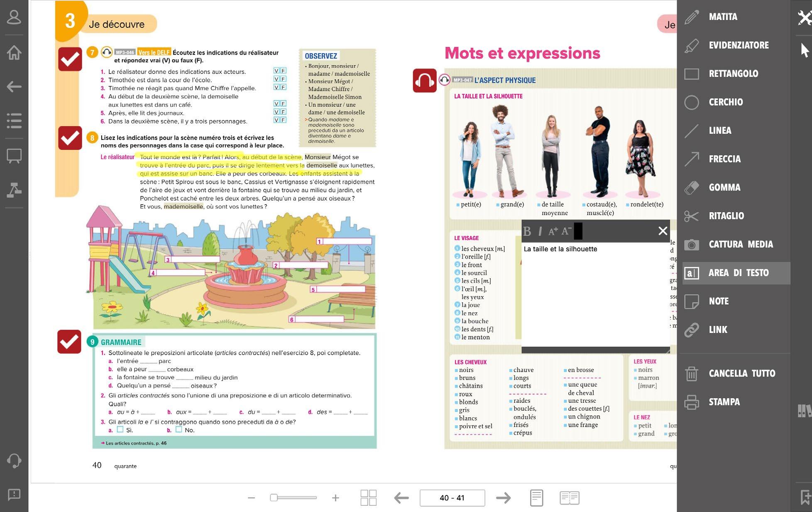Click the home icon in left sidebar

pos(14,53)
